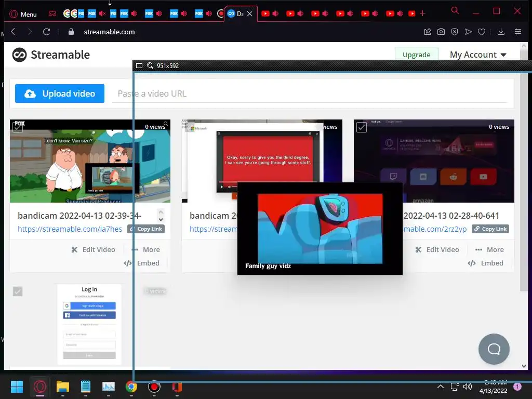The height and width of the screenshot is (399, 532).
Task: Tick the checkbox on the red Microsoft video card
Action: 190,127
